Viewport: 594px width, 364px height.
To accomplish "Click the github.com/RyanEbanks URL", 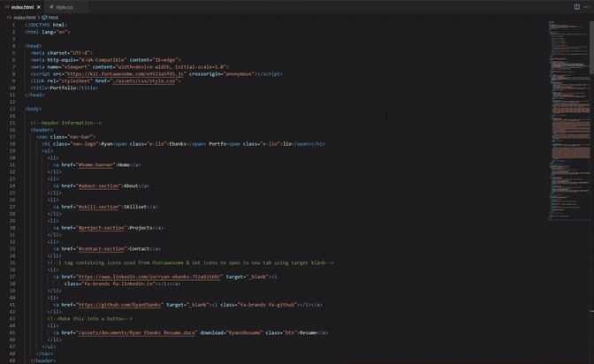I will (x=120, y=305).
